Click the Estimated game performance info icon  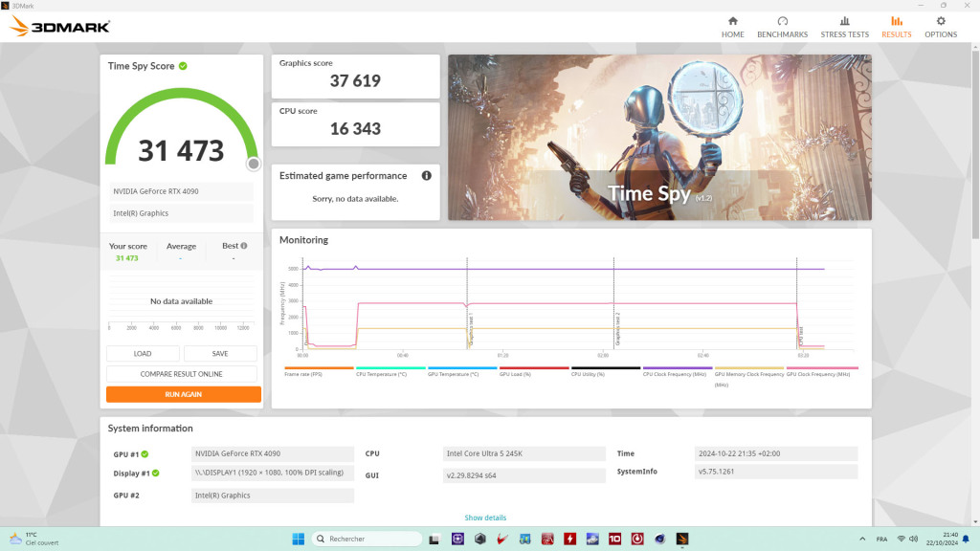(426, 176)
